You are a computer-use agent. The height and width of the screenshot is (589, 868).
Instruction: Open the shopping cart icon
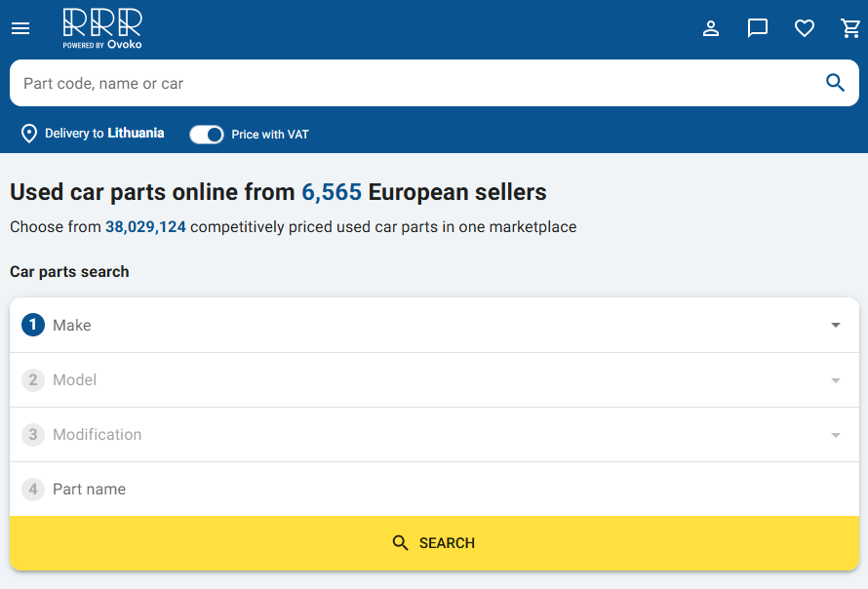pyautogui.click(x=850, y=28)
